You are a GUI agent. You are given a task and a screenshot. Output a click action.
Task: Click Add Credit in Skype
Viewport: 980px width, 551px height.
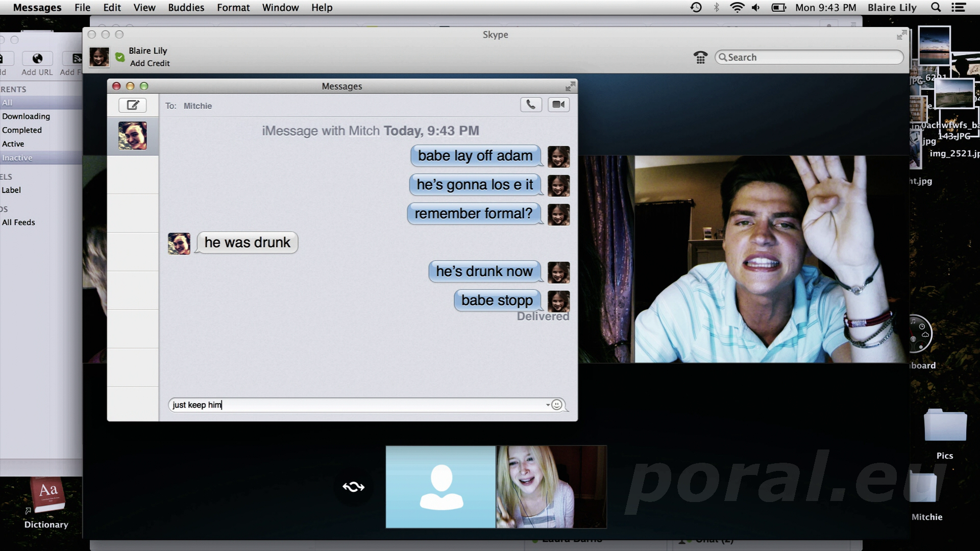(150, 63)
